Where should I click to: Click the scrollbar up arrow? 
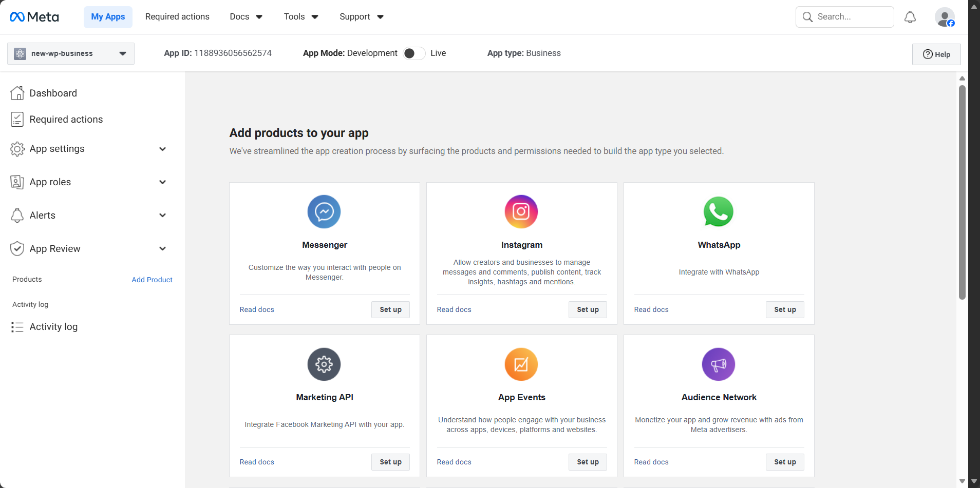962,79
